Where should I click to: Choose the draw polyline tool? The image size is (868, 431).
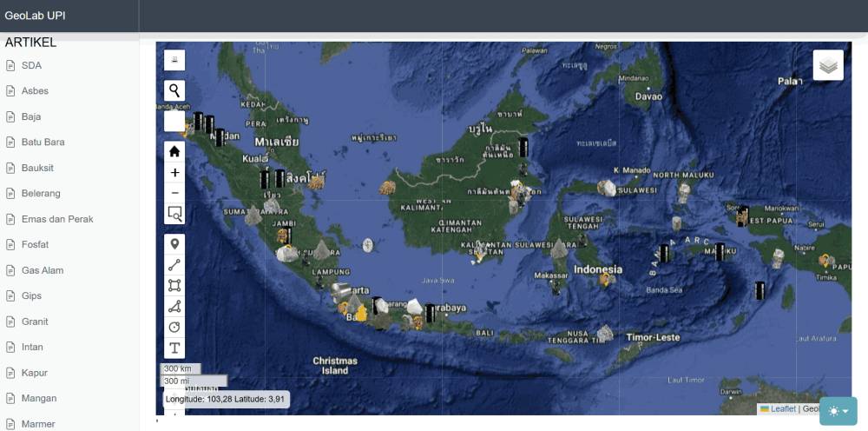174,265
